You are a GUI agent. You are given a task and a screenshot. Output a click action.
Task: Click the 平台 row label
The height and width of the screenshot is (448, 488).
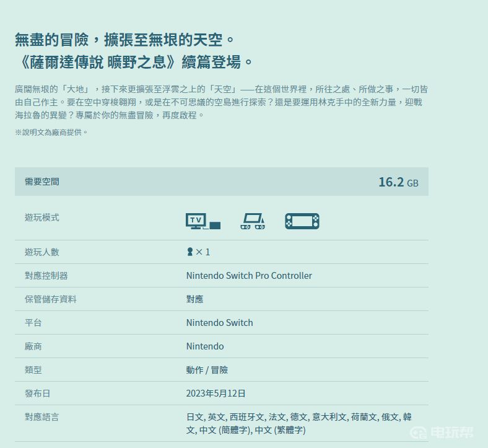point(33,323)
